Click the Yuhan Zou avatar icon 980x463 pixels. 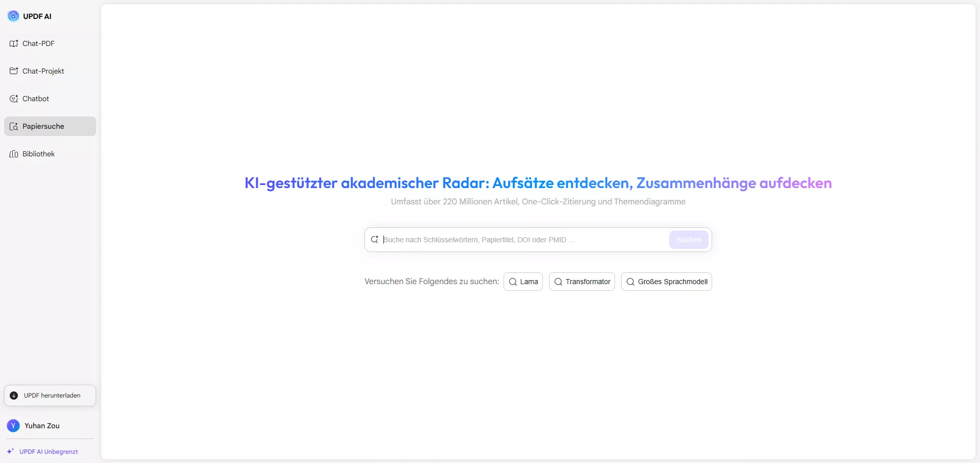pyautogui.click(x=13, y=426)
